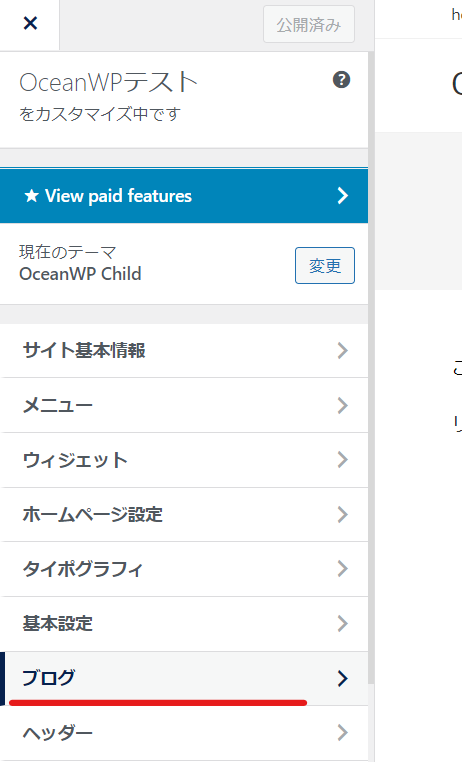Open the サイト基本情報 section
Image resolution: width=462 pixels, height=762 pixels.
pyautogui.click(x=184, y=350)
